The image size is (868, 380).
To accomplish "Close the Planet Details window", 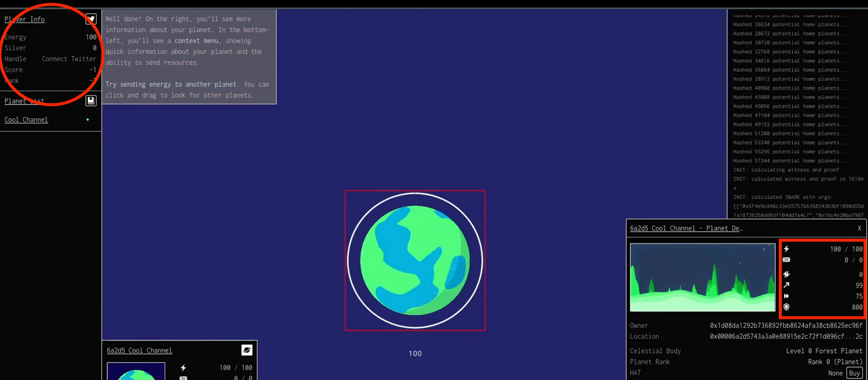I will tap(859, 228).
